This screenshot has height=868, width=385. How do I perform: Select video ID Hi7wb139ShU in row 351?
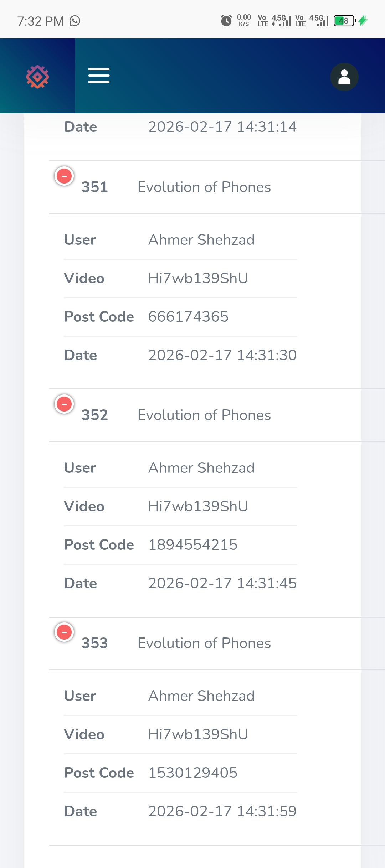tap(198, 278)
